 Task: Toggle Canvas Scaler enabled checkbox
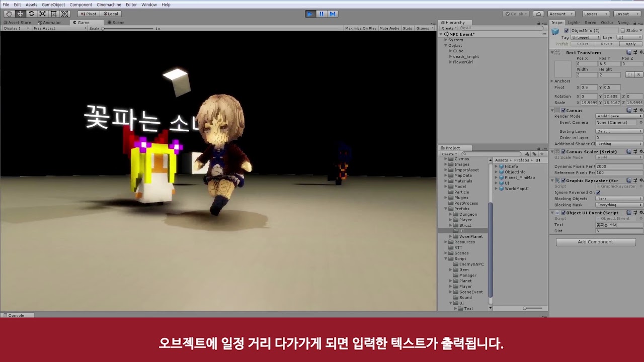(563, 151)
